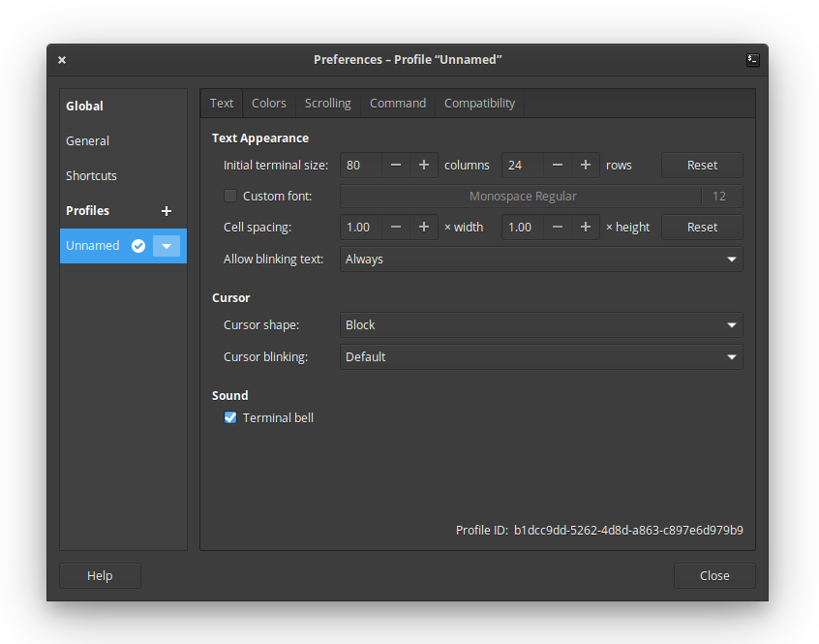Disable the Terminal bell checkbox
Image resolution: width=819 pixels, height=644 pixels.
point(230,417)
